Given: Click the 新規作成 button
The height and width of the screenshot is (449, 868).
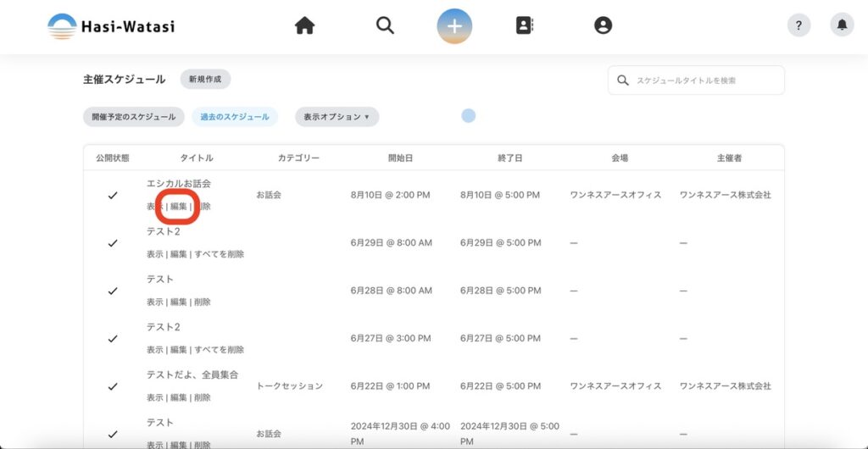Looking at the screenshot, I should click(205, 80).
